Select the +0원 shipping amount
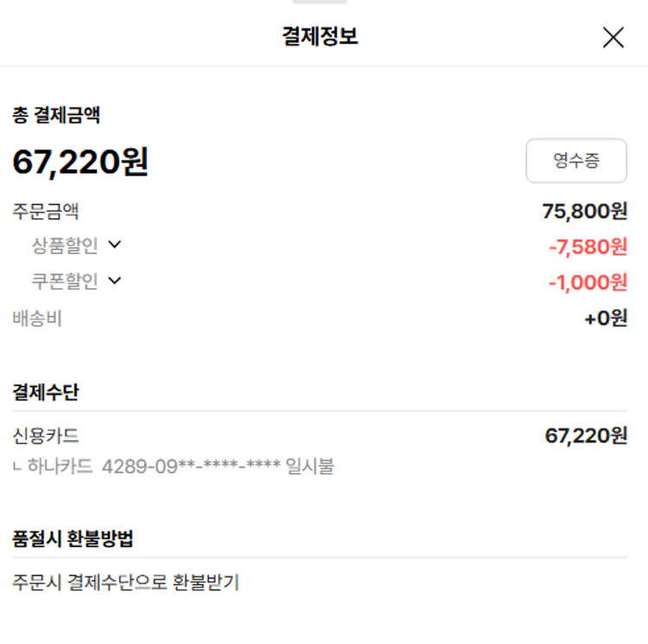Image resolution: width=648 pixels, height=644 pixels. pyautogui.click(x=606, y=318)
